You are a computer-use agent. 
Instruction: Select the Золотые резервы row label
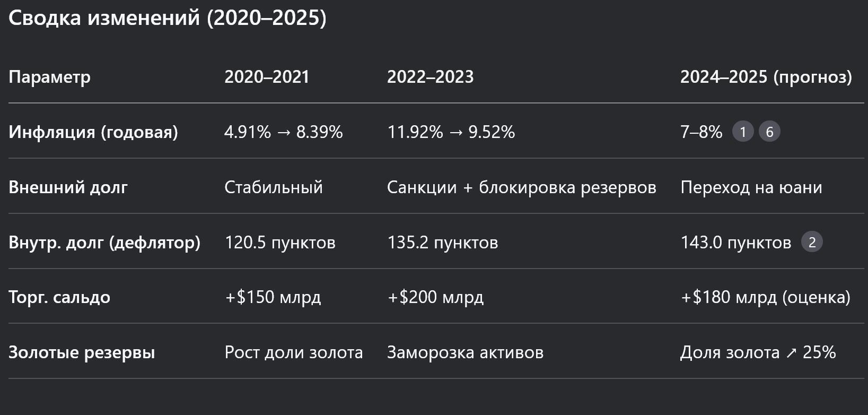click(82, 352)
